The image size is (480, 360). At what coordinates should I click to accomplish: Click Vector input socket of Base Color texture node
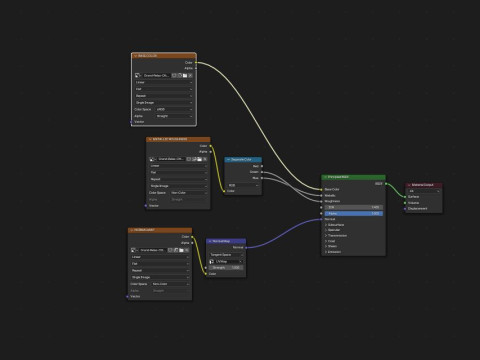(131, 122)
